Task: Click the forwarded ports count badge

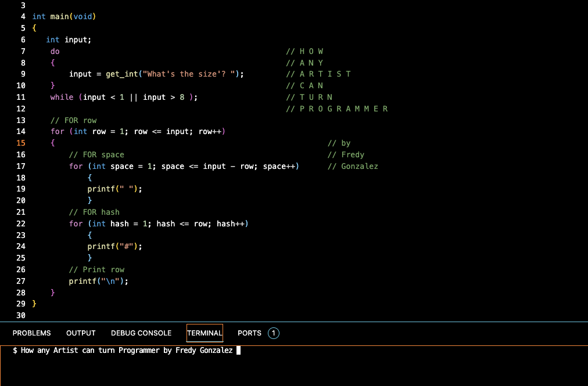Action: (x=273, y=333)
